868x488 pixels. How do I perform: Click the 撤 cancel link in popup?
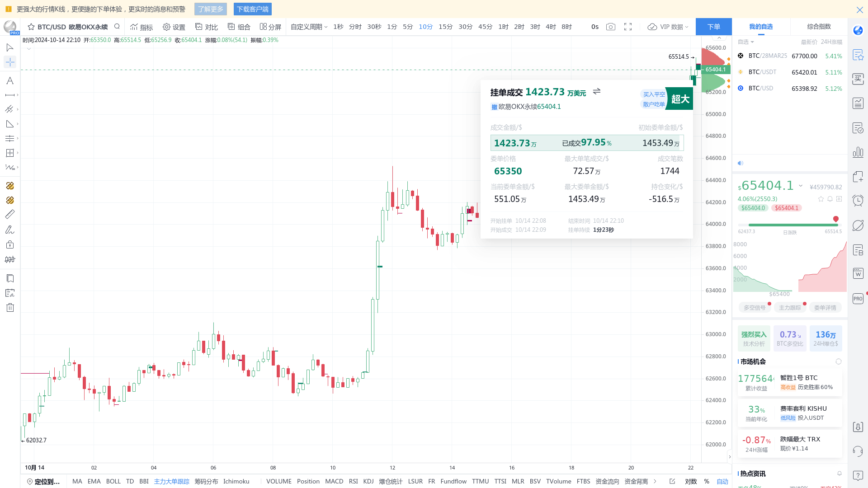494,107
